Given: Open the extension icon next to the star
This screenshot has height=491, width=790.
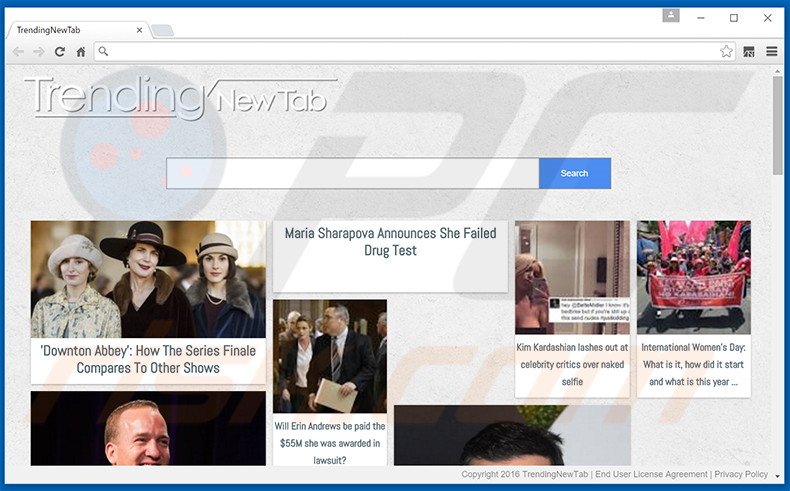Looking at the screenshot, I should 749,51.
